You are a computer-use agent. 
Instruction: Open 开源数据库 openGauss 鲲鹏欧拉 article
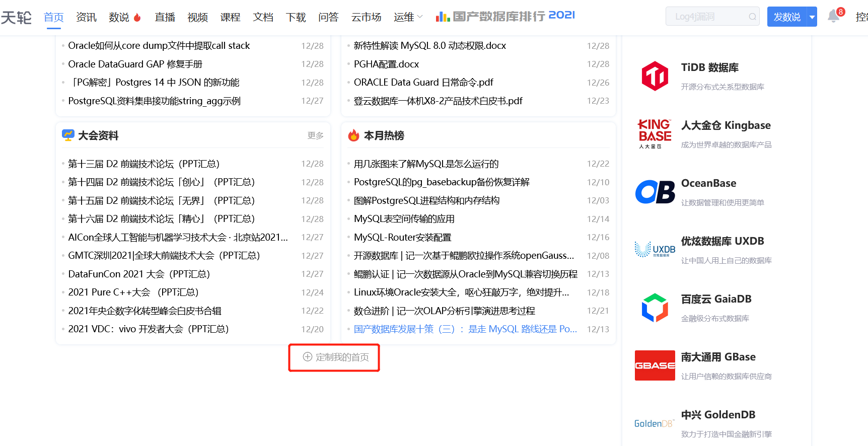[464, 255]
